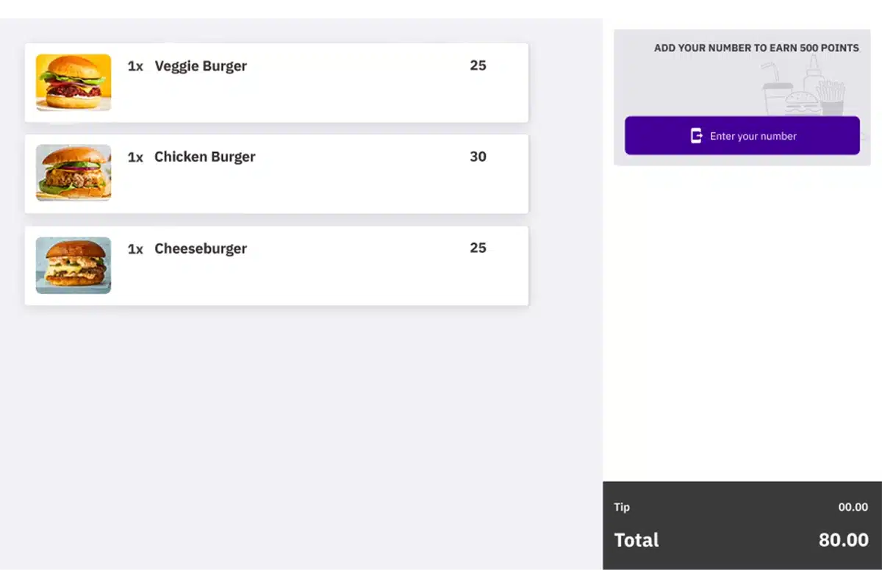Image resolution: width=882 pixels, height=588 pixels.
Task: Click the ADD YOUR NUMBER TO EARN 500 POINTS banner
Action: click(757, 48)
